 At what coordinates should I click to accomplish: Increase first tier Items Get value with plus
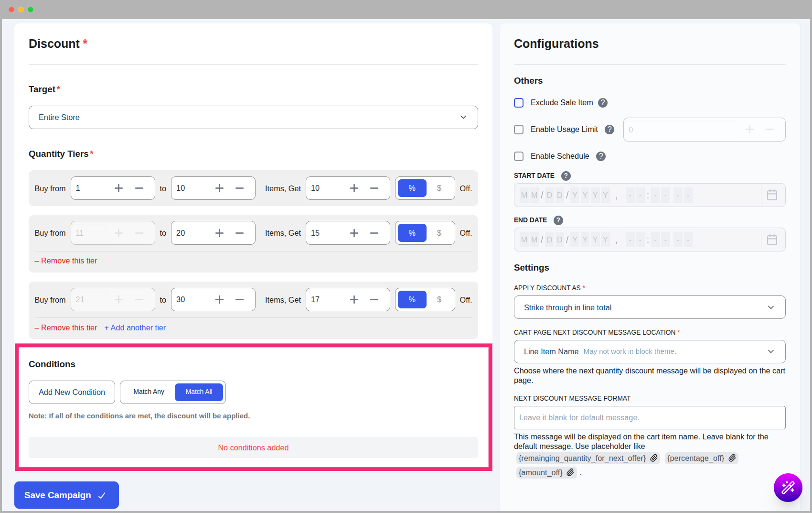(x=354, y=188)
